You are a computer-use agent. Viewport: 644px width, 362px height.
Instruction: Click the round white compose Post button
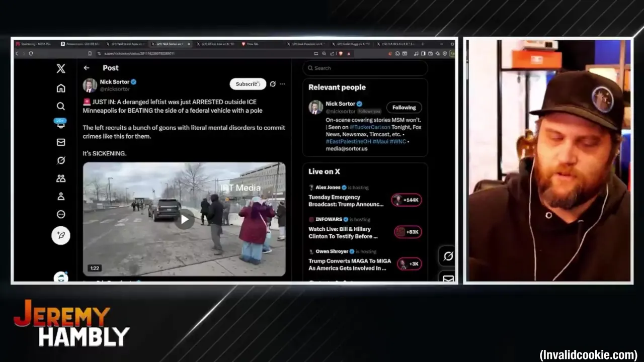point(61,235)
